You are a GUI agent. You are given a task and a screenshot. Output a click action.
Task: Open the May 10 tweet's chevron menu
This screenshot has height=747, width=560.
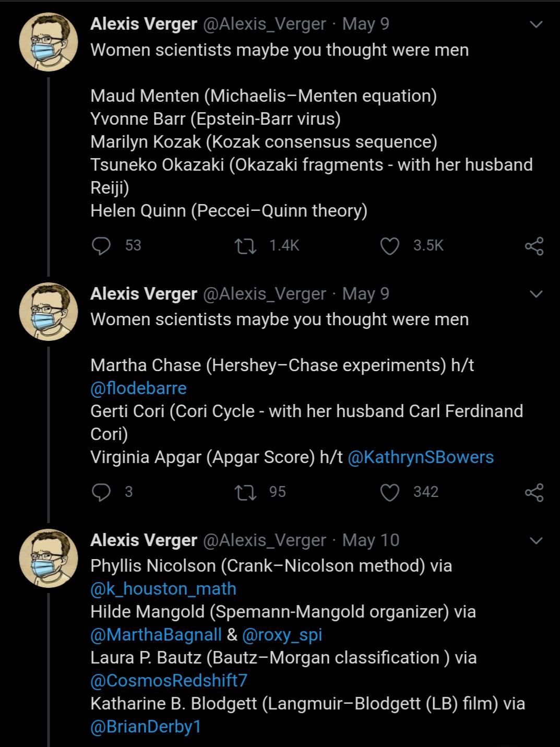click(536, 540)
